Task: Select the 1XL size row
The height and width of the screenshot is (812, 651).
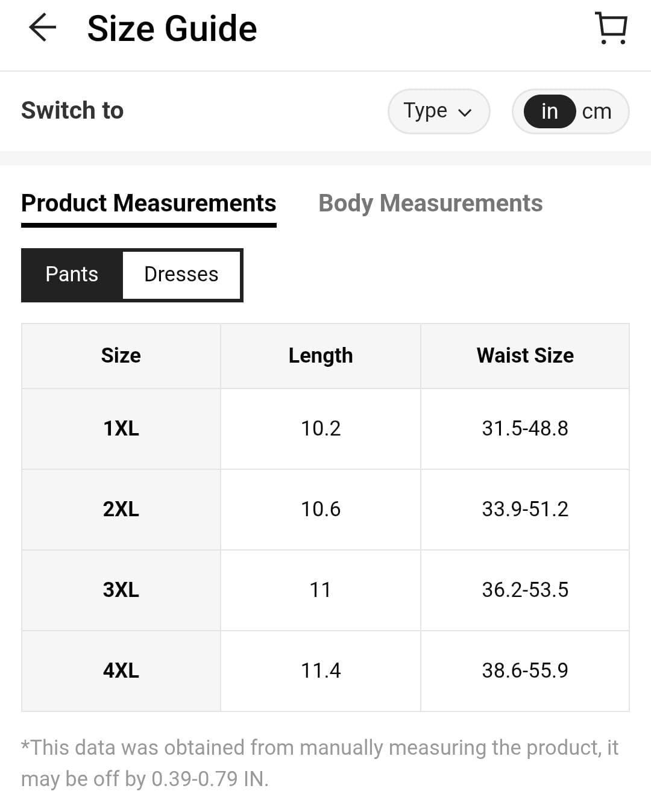Action: [x=121, y=429]
